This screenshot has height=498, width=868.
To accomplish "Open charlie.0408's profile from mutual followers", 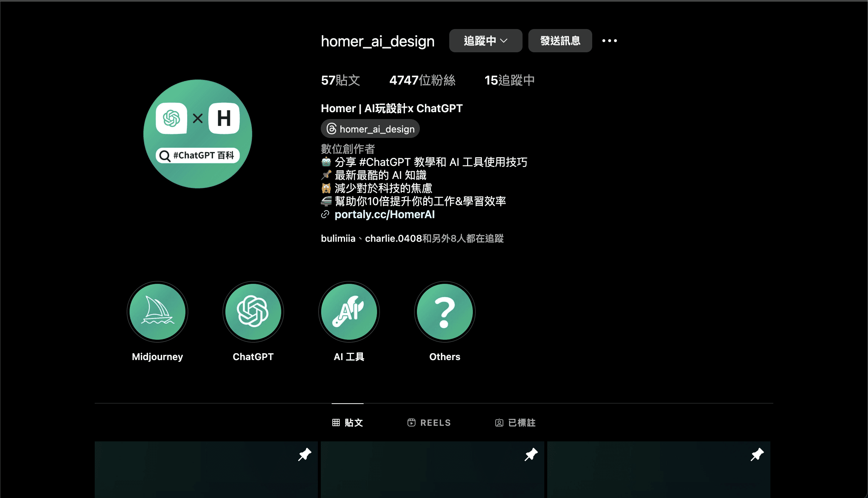I will click(x=393, y=238).
